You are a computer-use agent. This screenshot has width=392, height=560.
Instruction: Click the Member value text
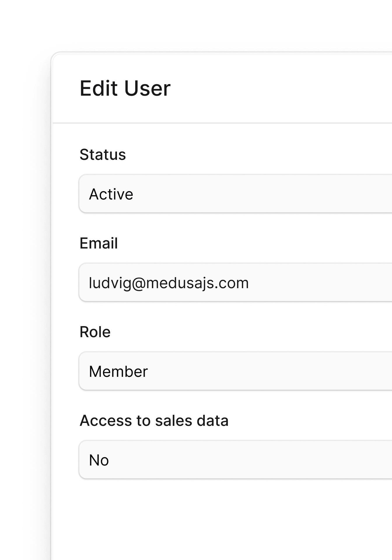point(118,372)
